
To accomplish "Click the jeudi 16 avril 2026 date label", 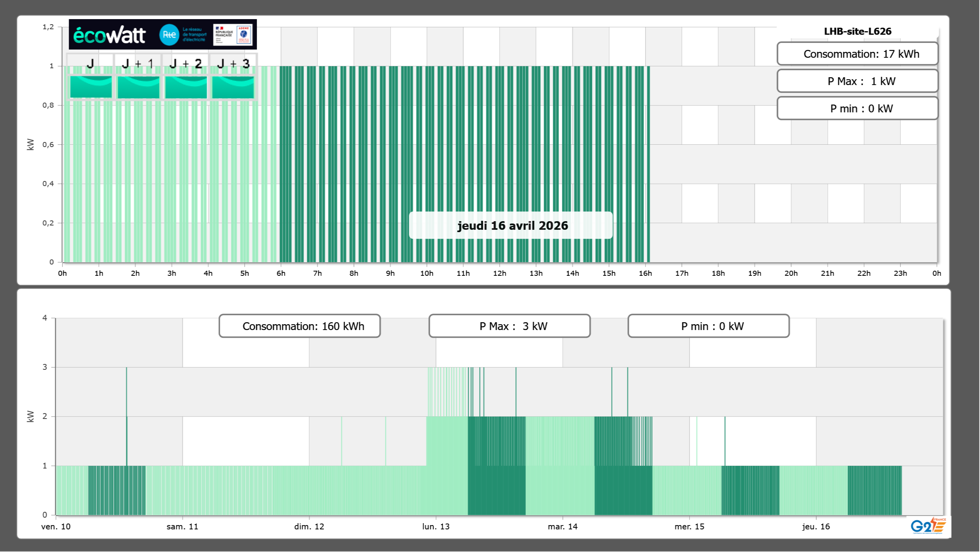I will 512,225.
